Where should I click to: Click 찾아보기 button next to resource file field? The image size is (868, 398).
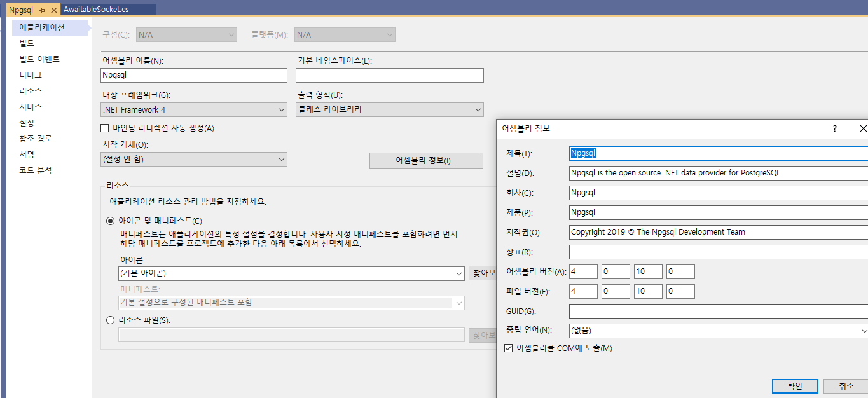coord(483,335)
